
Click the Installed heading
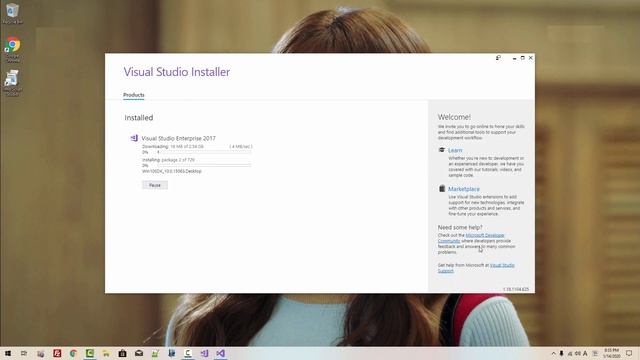[139, 118]
